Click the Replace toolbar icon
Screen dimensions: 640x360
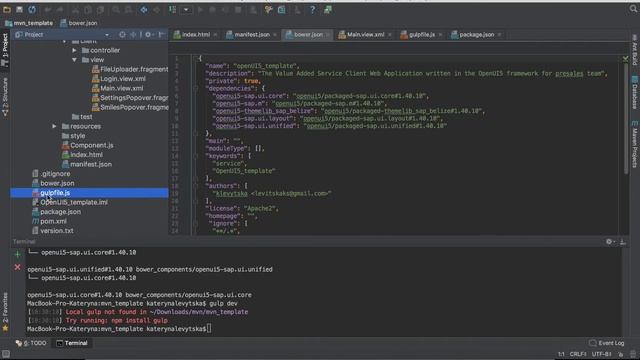(128, 9)
